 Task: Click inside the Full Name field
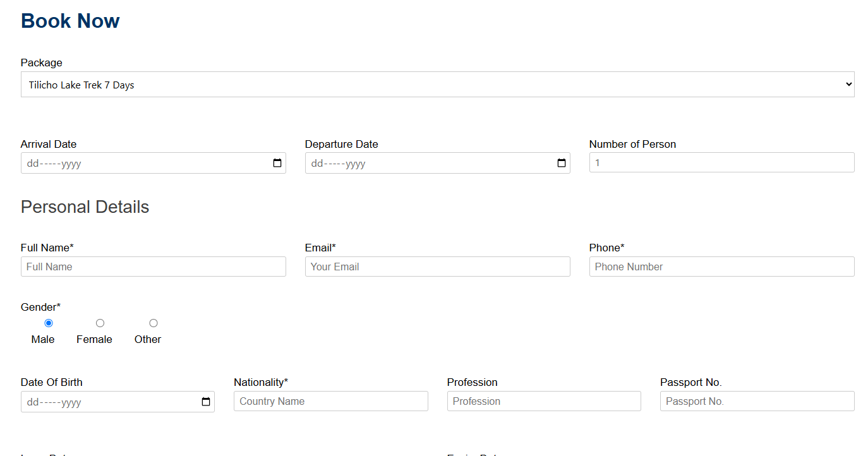pos(153,267)
